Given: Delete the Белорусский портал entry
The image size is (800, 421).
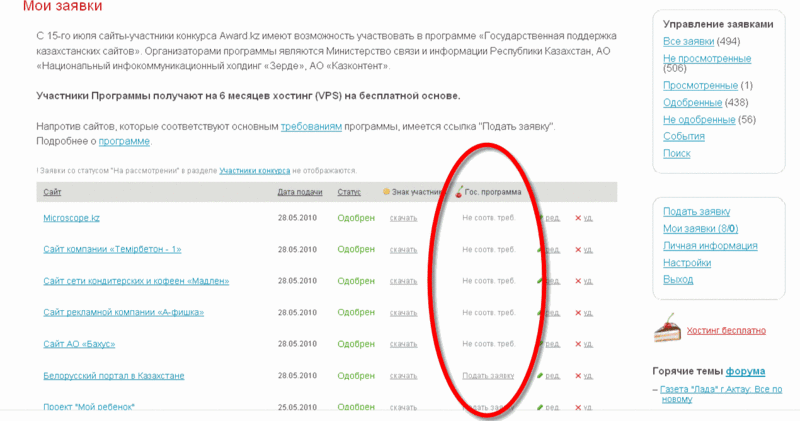Looking at the screenshot, I should (578, 376).
